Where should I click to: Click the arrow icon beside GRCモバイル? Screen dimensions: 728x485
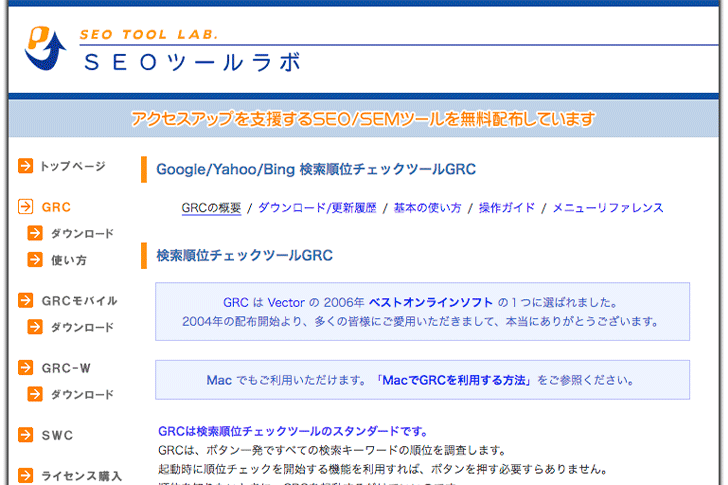(x=26, y=300)
